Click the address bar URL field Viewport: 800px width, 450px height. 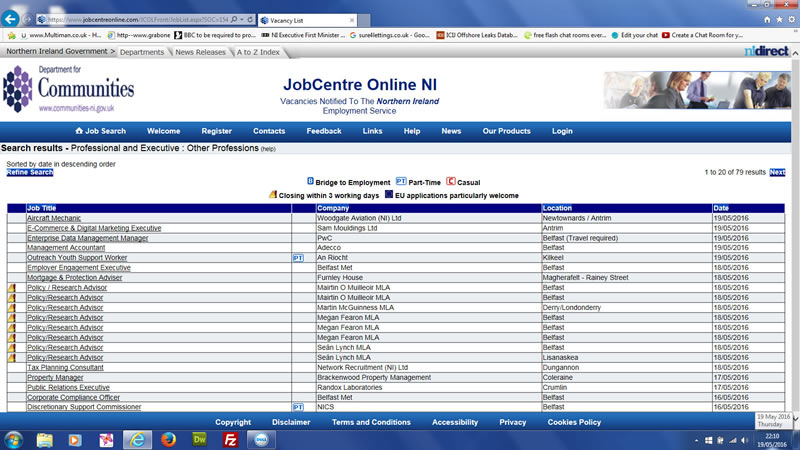138,19
